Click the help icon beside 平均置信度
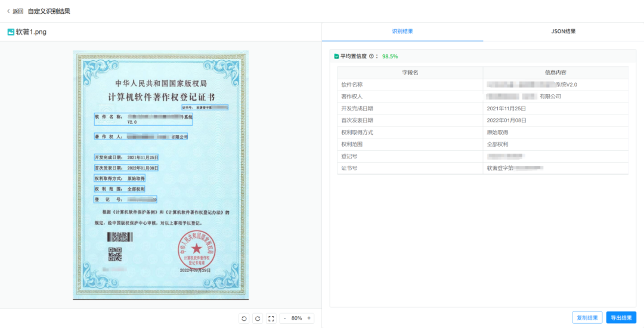644x328 pixels. coord(371,56)
